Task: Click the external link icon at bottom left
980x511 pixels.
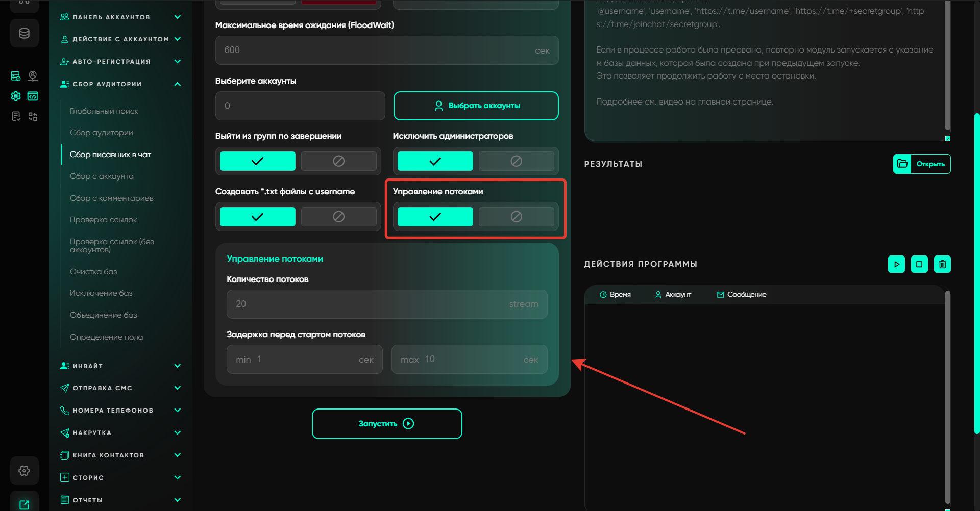Action: click(x=24, y=504)
